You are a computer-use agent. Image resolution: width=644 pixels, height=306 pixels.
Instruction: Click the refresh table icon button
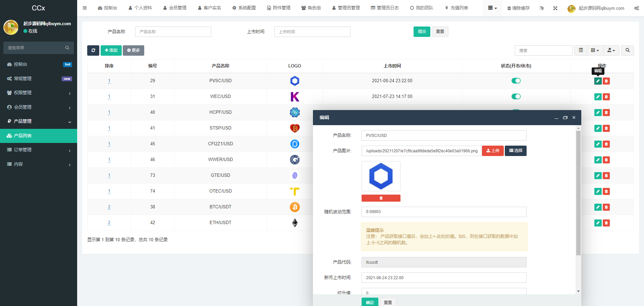click(x=93, y=50)
